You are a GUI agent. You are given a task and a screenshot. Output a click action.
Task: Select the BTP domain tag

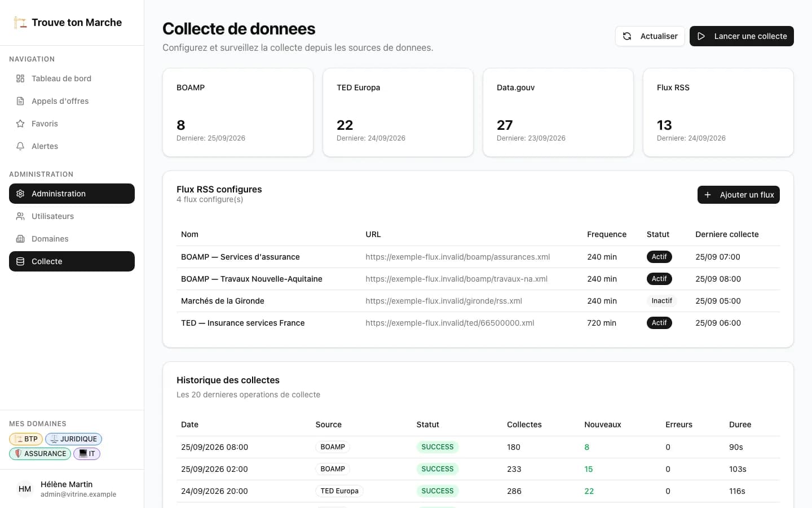pos(26,439)
